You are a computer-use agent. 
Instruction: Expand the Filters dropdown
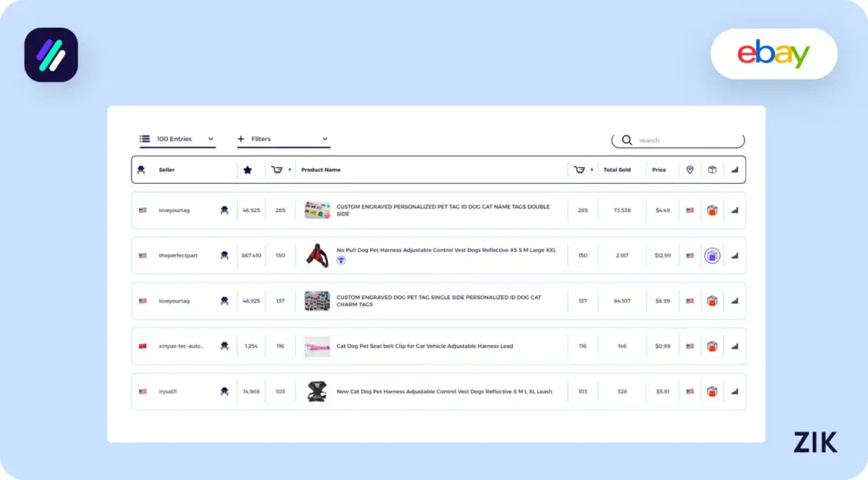(x=283, y=139)
